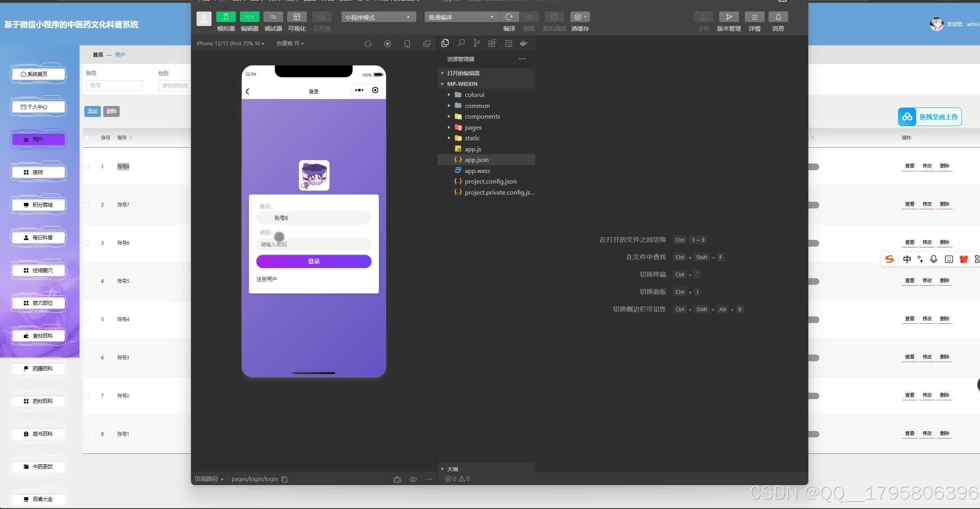Viewport: 980px width, 509px height.
Task: Click the 请输入密码 password input field
Action: pos(314,244)
